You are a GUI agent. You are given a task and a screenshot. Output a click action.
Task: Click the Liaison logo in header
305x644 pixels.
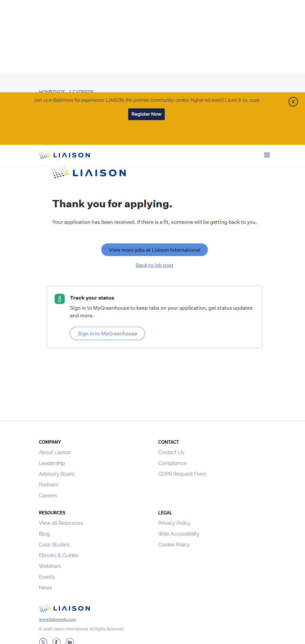(x=64, y=155)
